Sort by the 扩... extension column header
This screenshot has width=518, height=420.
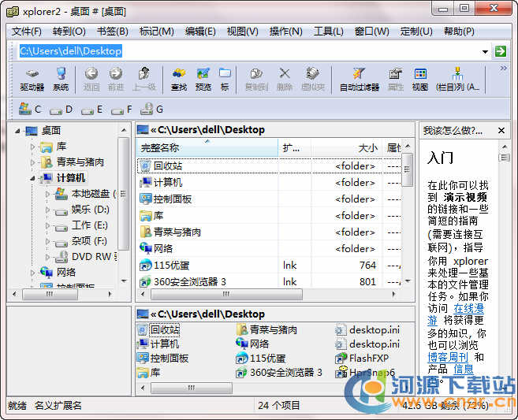tap(295, 147)
